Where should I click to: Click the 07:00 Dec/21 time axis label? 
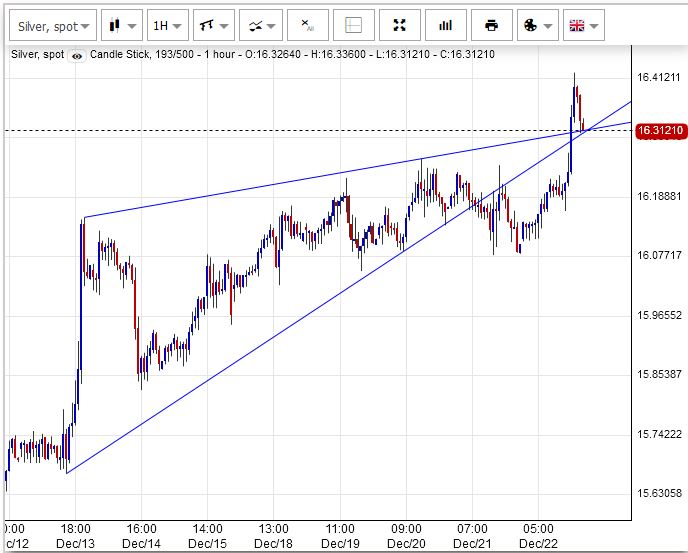click(x=472, y=536)
